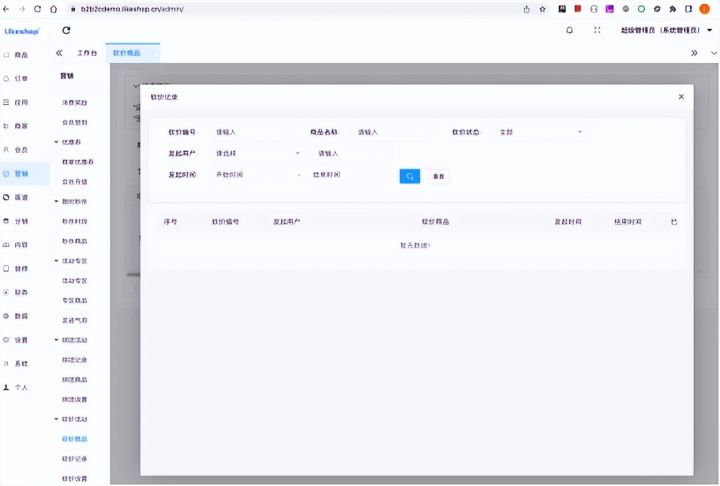720x486 pixels.
Task: Open 拼团记录 in the submenu
Action: (74, 360)
